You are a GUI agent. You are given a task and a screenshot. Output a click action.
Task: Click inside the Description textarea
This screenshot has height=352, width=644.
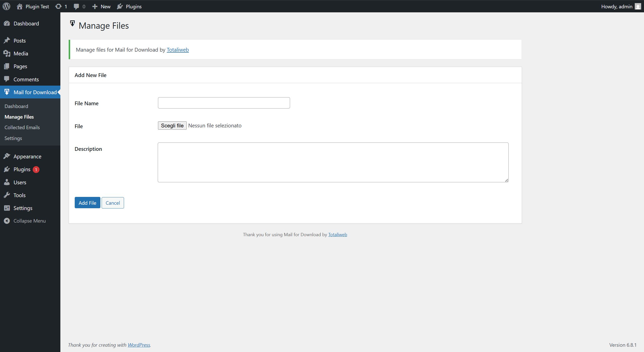333,162
